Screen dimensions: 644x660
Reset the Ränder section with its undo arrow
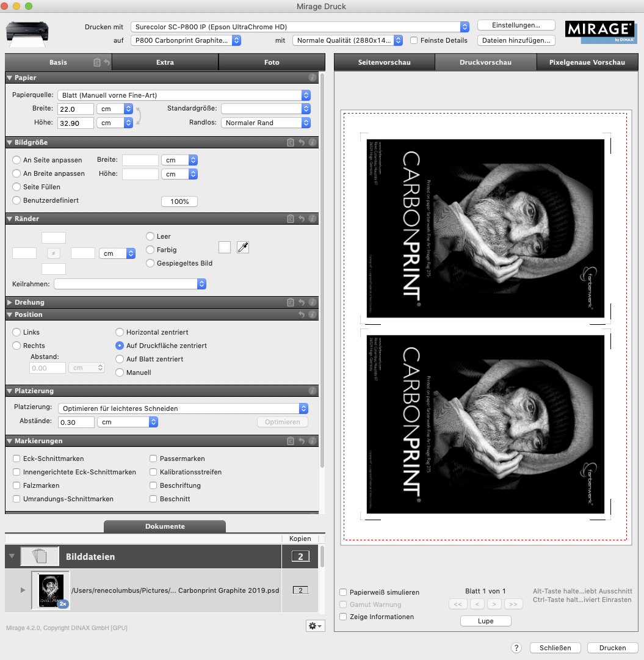click(302, 219)
